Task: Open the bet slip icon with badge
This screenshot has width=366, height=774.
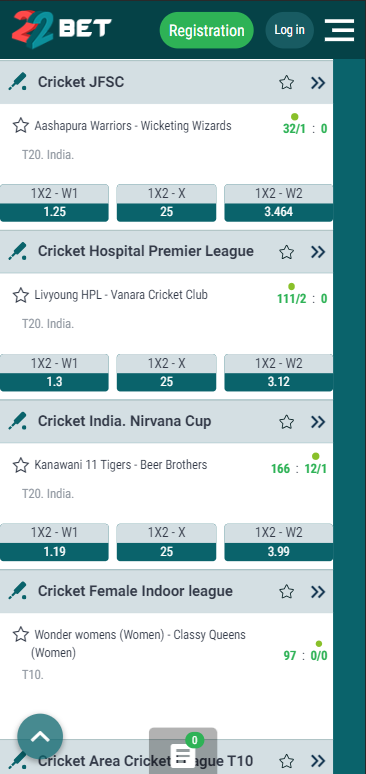Action: (183, 752)
